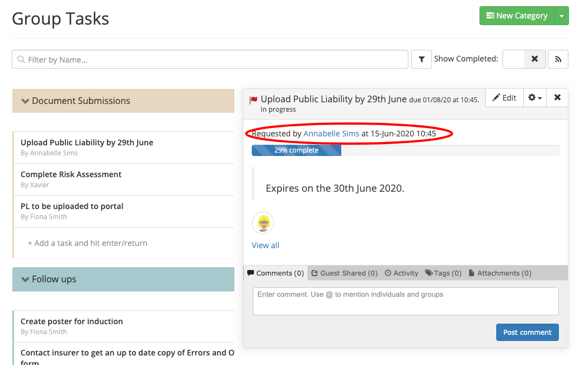Open the RSS feed icon button
The width and height of the screenshot is (588, 365).
pos(558,60)
